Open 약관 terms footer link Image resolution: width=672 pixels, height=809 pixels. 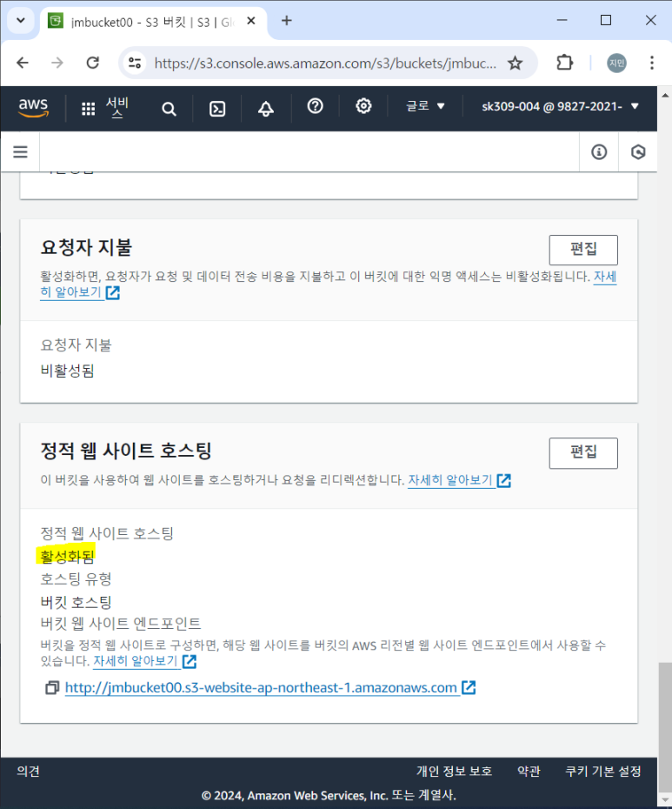tap(529, 772)
